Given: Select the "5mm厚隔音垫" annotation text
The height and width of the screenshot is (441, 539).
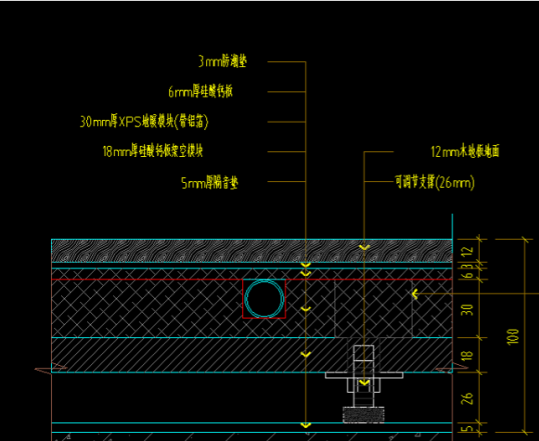Looking at the screenshot, I should [210, 183].
